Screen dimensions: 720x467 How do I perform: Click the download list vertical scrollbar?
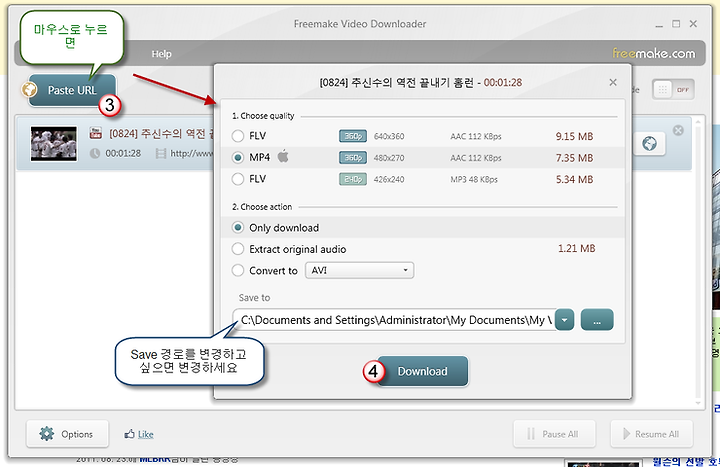click(x=698, y=263)
